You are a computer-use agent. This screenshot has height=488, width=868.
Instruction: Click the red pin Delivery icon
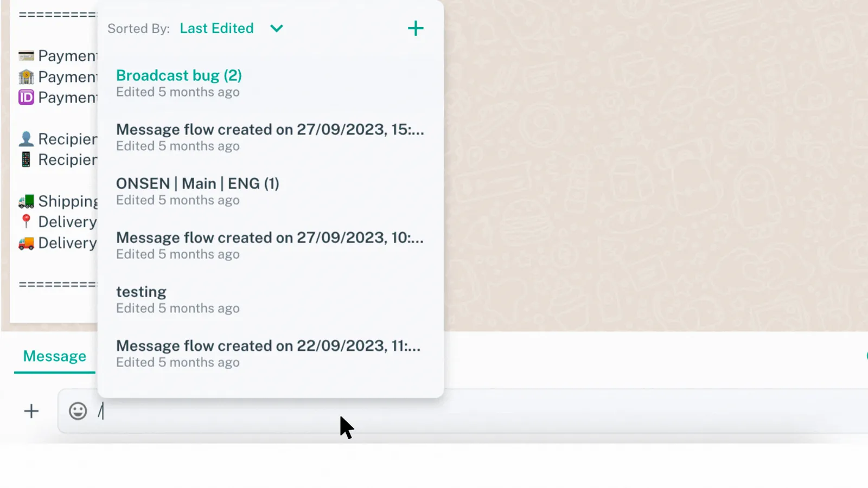(26, 221)
